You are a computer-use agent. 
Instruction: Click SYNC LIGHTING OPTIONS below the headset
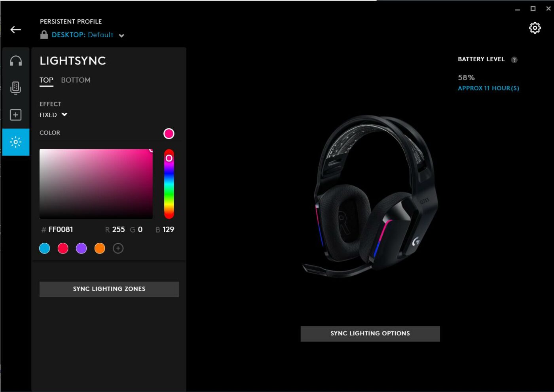[370, 333]
